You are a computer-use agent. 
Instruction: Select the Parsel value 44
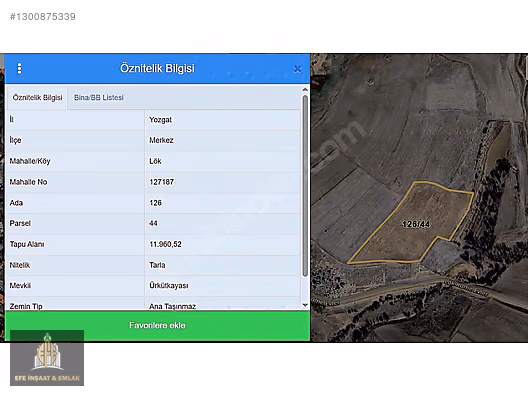[153, 224]
